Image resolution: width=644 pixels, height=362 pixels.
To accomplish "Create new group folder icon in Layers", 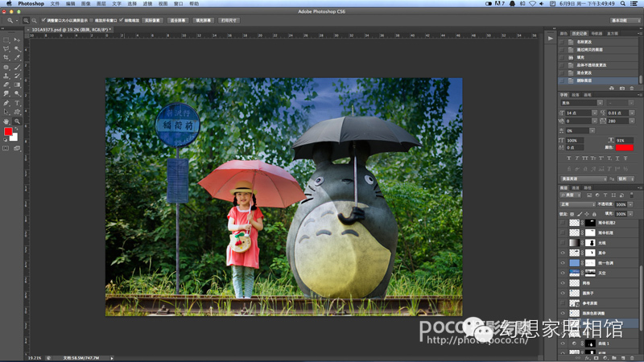I will coord(614,358).
